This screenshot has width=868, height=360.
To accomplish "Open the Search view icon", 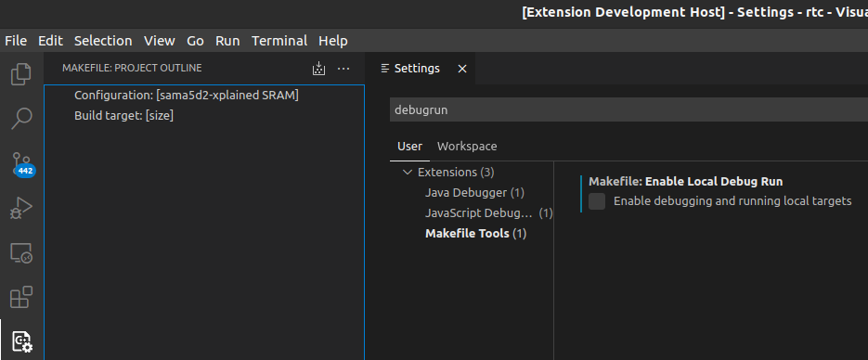I will coord(21,119).
